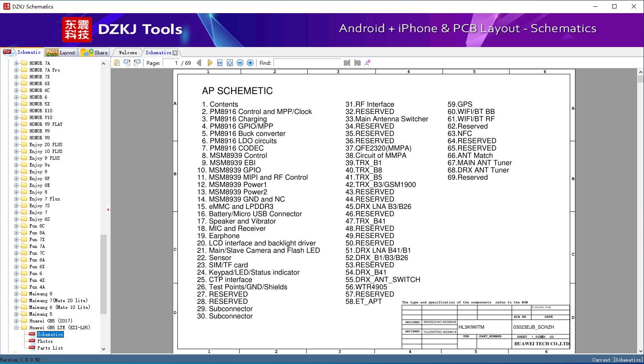The image size is (644, 364).
Task: Click the find next icon
Action: tap(357, 63)
